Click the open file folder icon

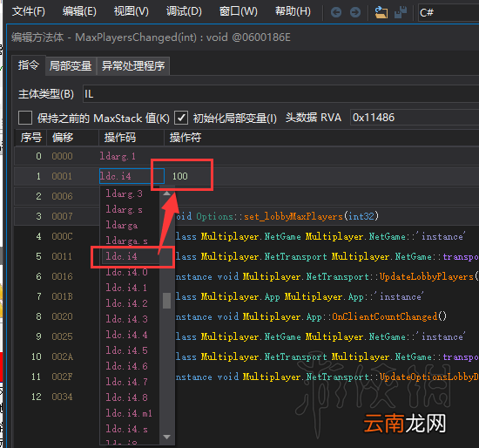[x=381, y=12]
